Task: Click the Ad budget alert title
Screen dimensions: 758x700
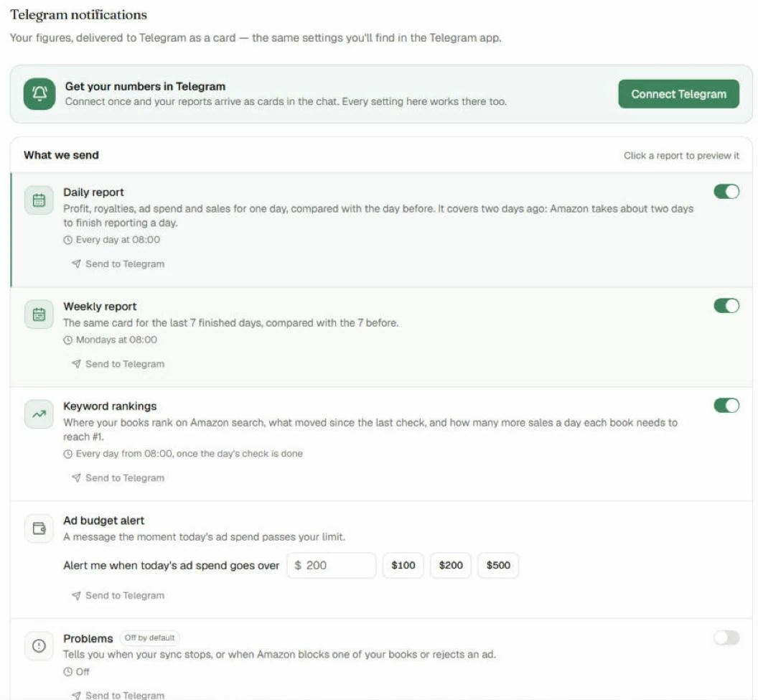Action: (103, 521)
